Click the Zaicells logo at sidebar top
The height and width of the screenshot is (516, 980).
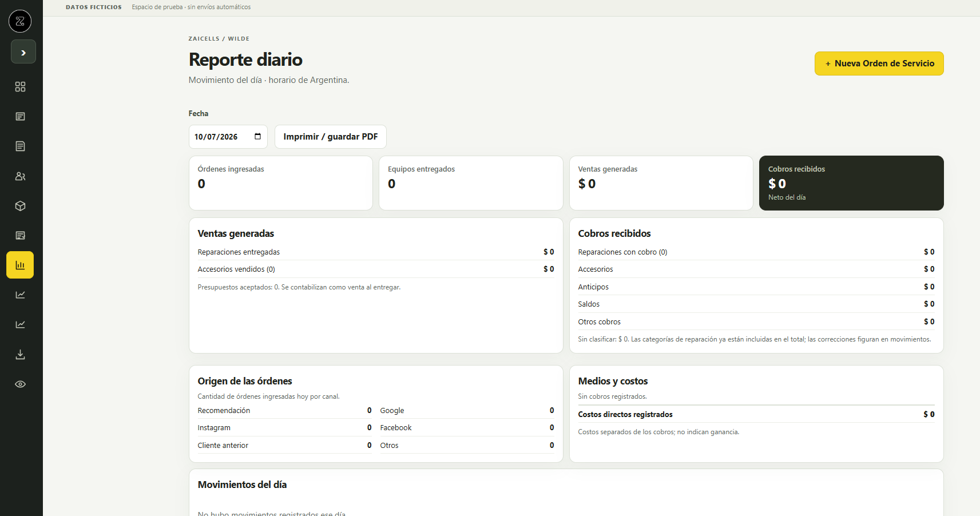[20, 21]
